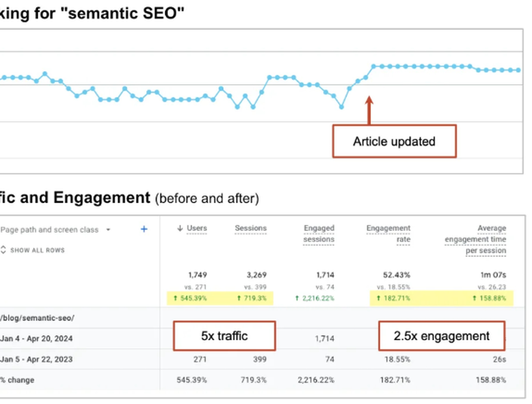532x404 pixels.
Task: Select the Average engagement time per session header
Action: 476,239
